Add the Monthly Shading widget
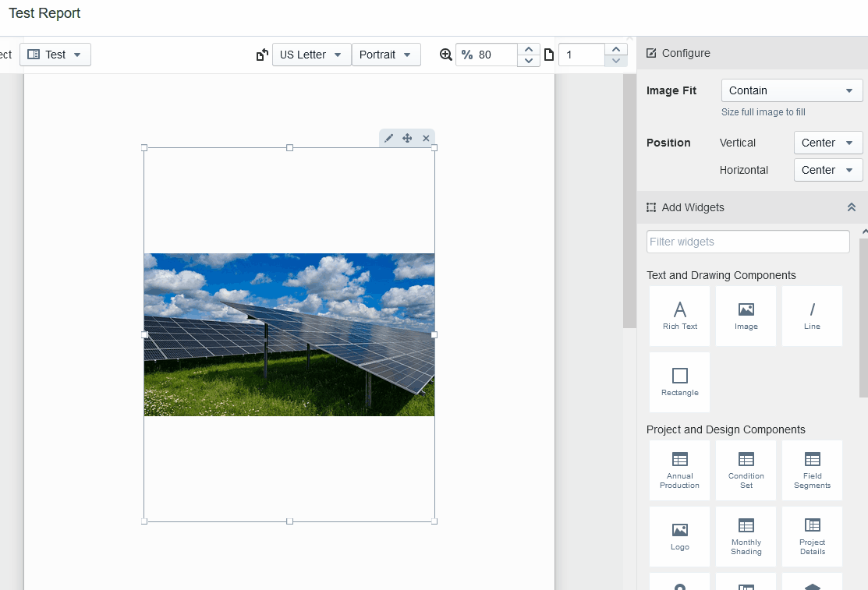The image size is (868, 590). pos(746,536)
